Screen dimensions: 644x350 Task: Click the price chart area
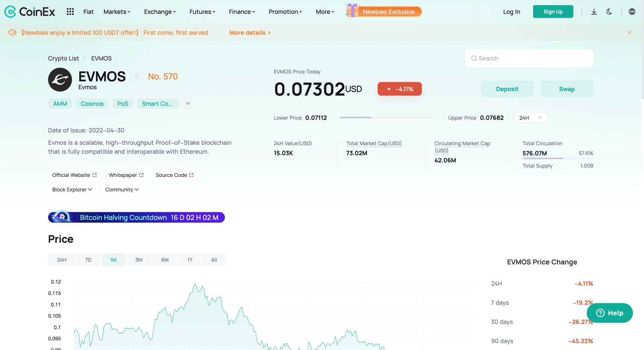[x=273, y=315]
